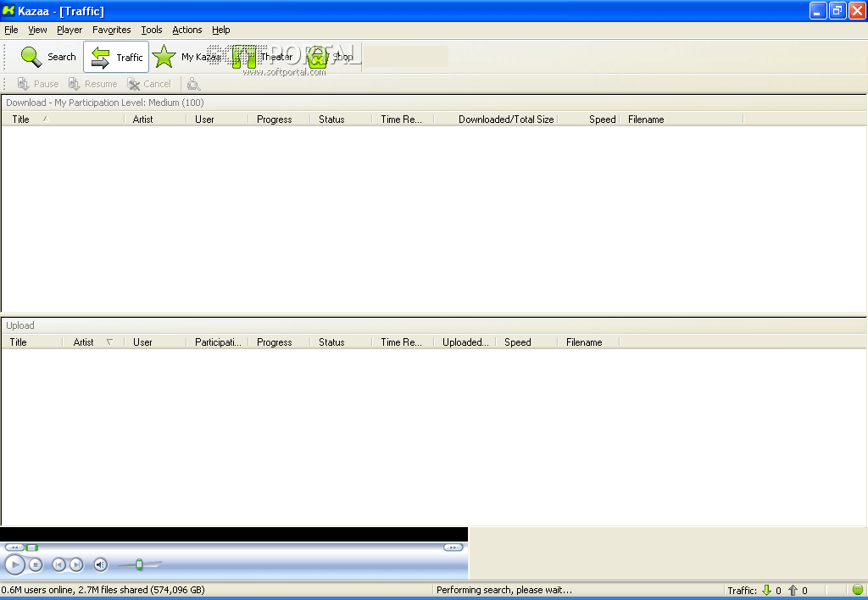Click 'Performing search, please wait…' status text
This screenshot has height=600, width=868.
click(504, 590)
